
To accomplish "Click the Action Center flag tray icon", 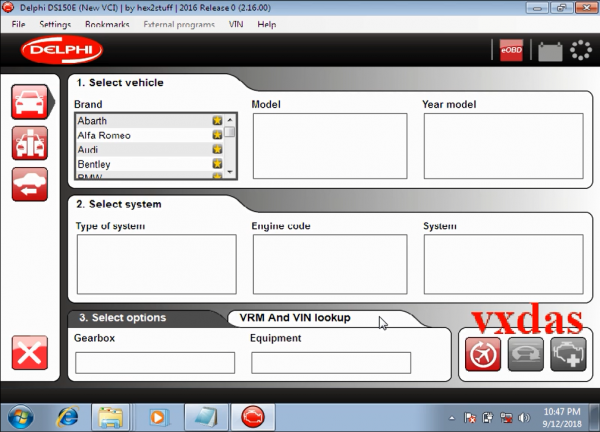I will point(470,418).
